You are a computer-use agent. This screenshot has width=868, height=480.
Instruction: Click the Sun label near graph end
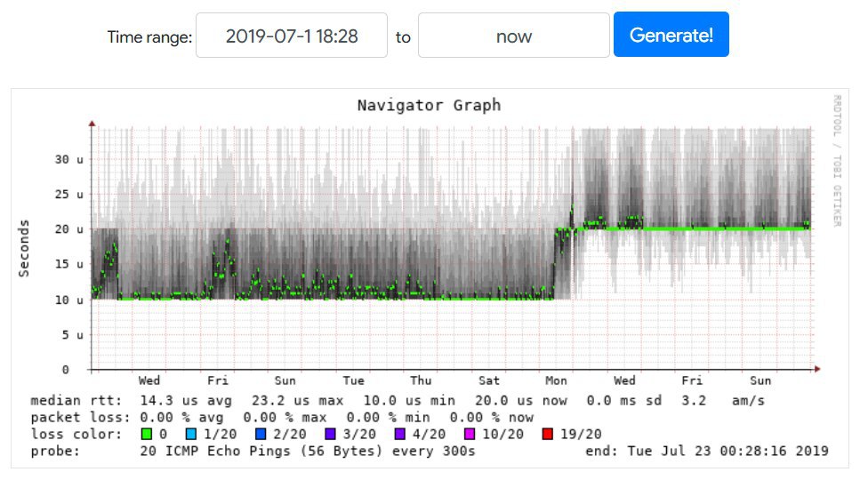[x=760, y=380]
